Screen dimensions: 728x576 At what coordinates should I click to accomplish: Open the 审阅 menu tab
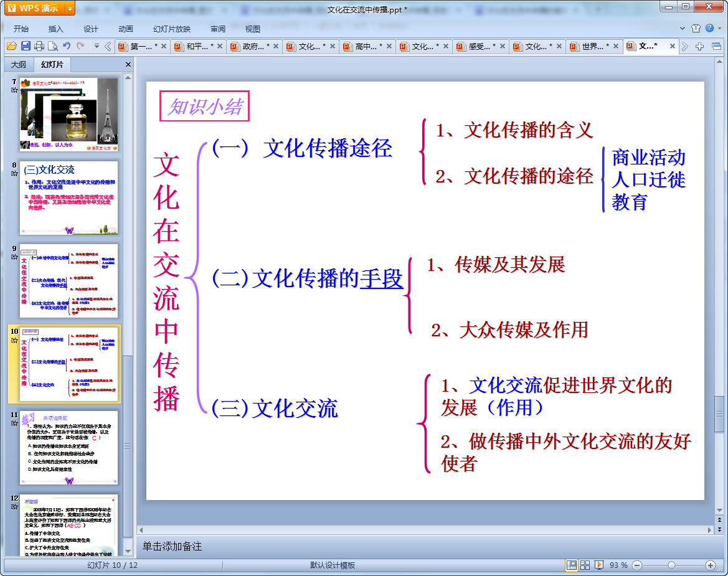pyautogui.click(x=218, y=29)
